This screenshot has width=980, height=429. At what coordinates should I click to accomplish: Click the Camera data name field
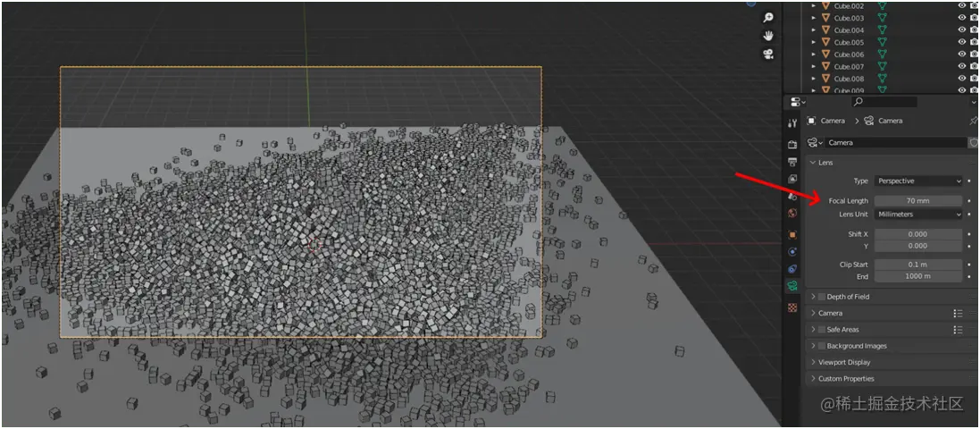coord(895,143)
